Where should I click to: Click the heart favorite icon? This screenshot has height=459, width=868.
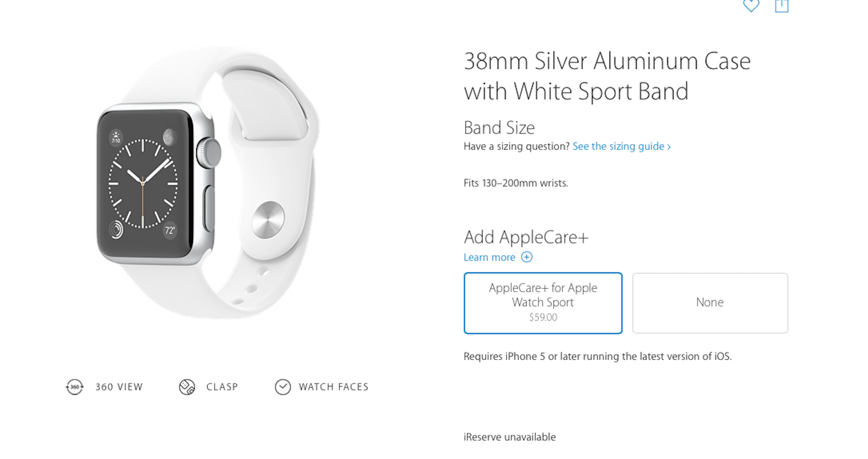tap(751, 6)
